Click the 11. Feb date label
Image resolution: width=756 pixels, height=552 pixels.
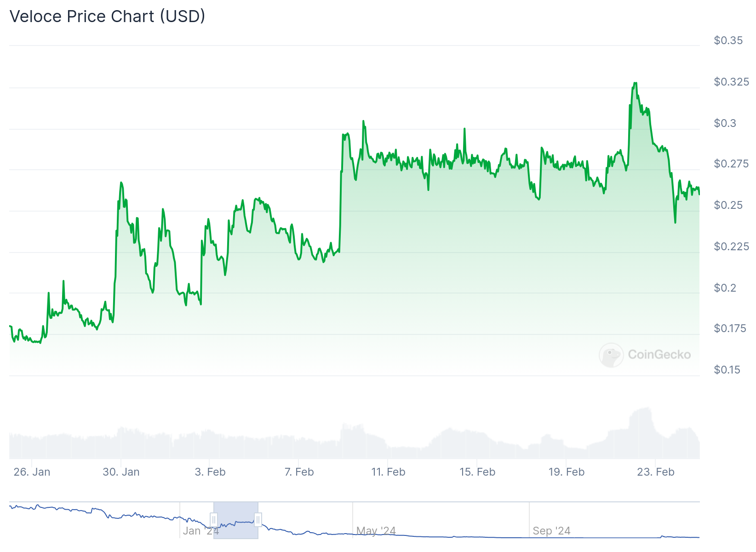[x=388, y=472]
